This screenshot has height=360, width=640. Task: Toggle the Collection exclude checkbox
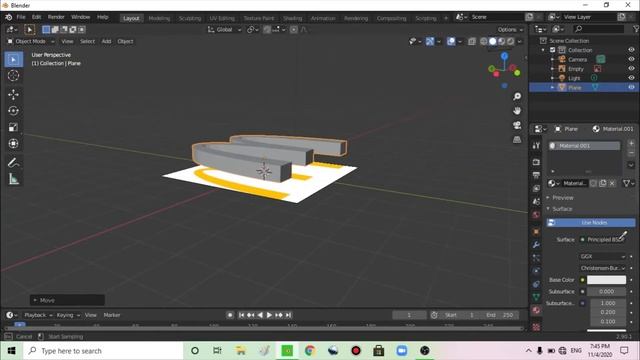coord(553,50)
